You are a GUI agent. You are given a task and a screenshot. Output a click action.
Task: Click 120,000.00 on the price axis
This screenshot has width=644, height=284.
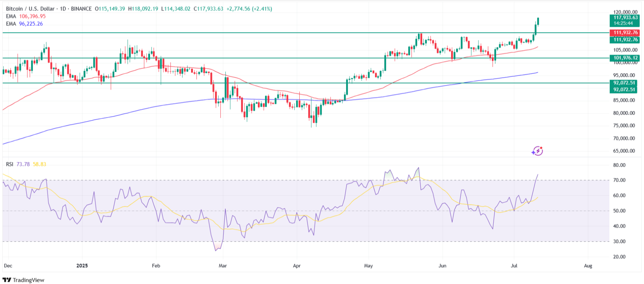click(626, 12)
